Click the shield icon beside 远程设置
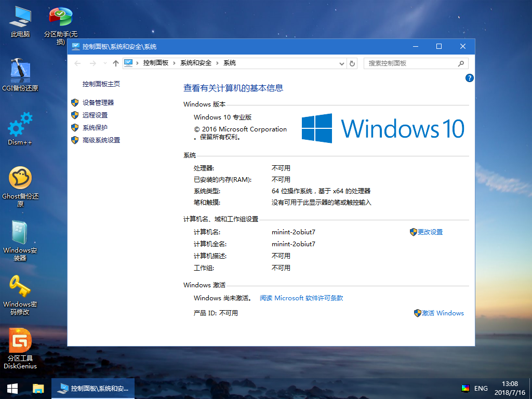Image resolution: width=532 pixels, height=399 pixels. (75, 115)
